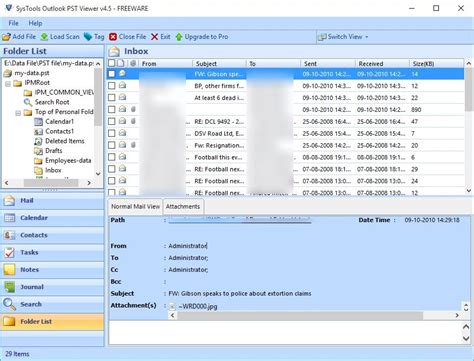Check the RE: DCL 9492 email
Image resolution: width=474 pixels, height=361 pixels.
112,121
